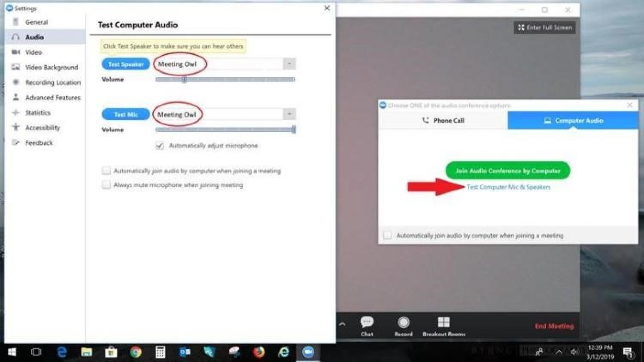Adjust the microphone Volume slider

(225, 130)
